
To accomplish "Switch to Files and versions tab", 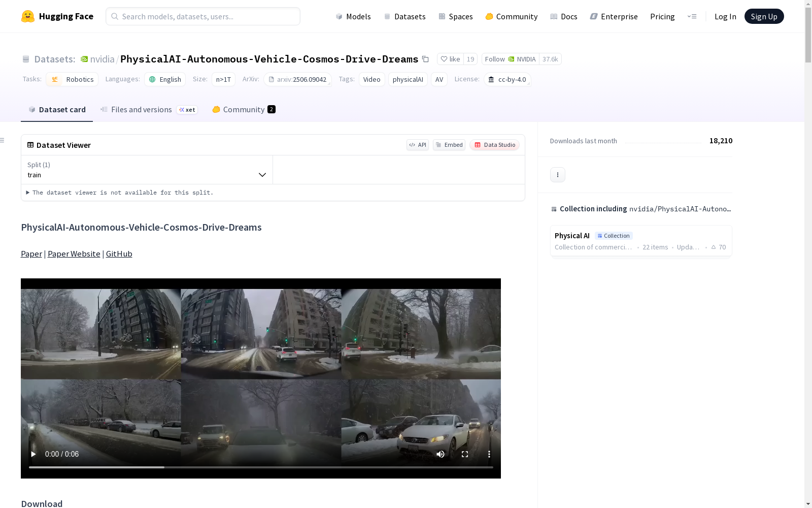I will tap(149, 110).
